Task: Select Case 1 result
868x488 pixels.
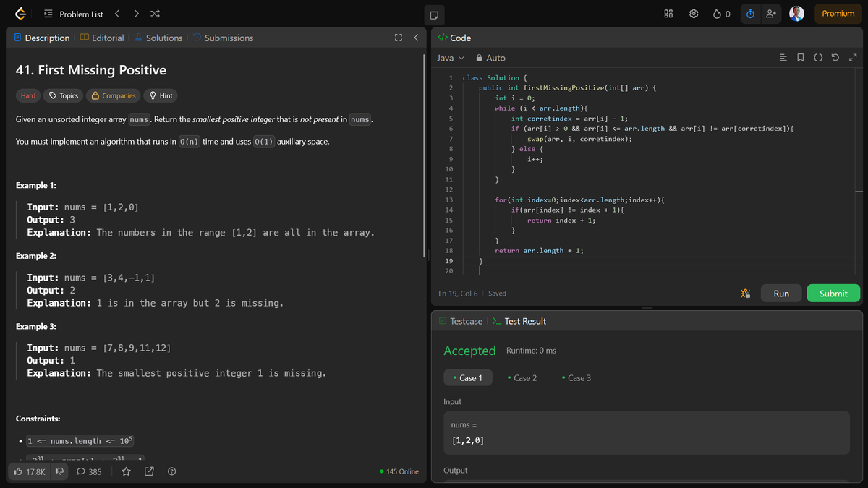Action: point(467,378)
